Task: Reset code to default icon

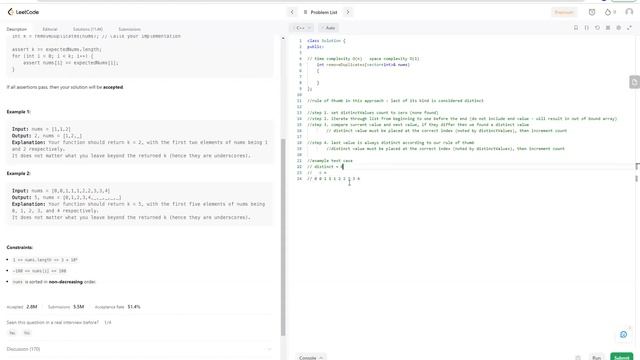Action: (x=597, y=28)
